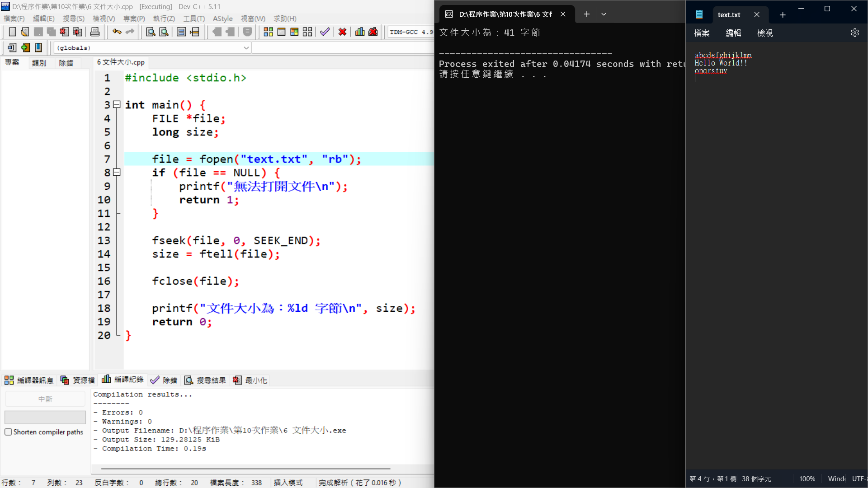Open Notepad settings gear
This screenshot has width=868, height=488.
pyautogui.click(x=854, y=33)
